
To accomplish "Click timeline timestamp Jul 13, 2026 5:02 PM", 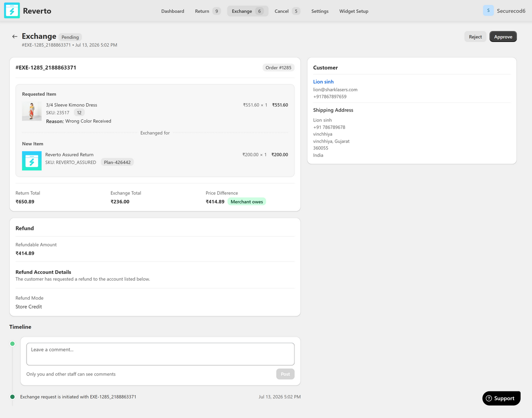I will pyautogui.click(x=280, y=397).
